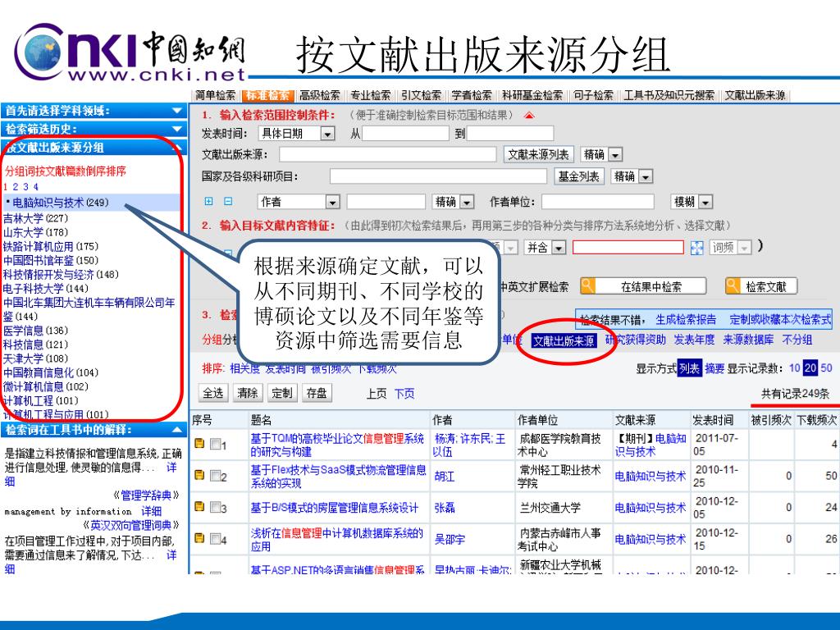Click the 基金列表 button
840x630 pixels.
tap(578, 176)
